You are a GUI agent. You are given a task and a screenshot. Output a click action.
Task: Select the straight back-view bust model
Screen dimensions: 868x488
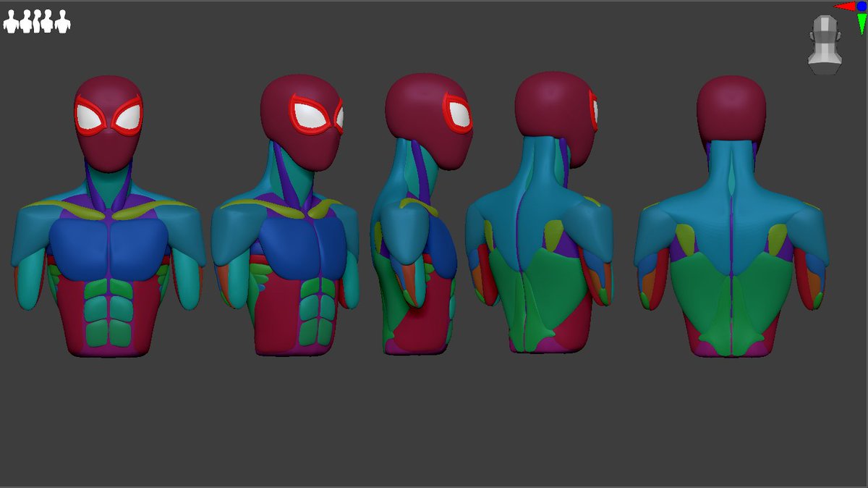(731, 216)
